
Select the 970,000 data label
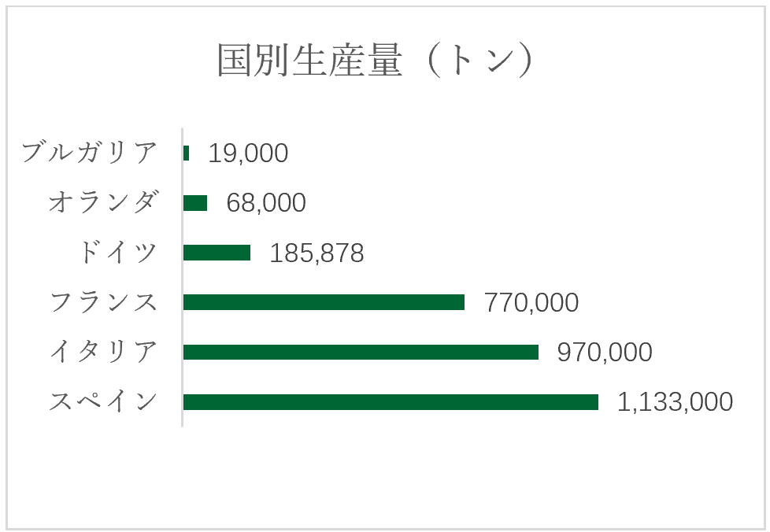(605, 352)
